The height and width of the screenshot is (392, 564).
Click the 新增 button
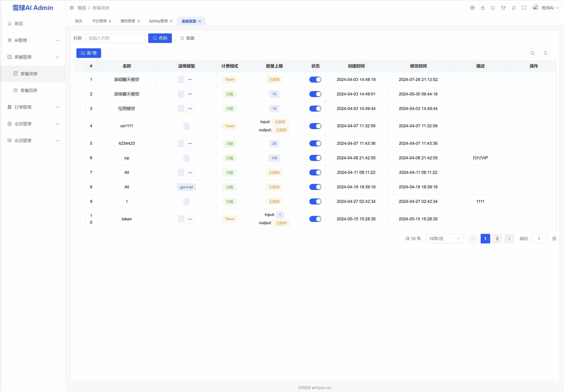pos(89,53)
